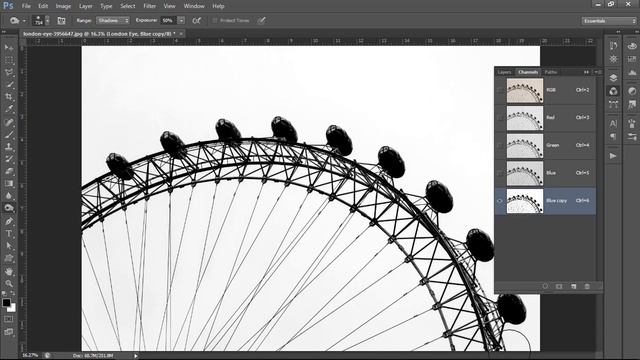Select the Crop tool
This screenshot has width=640, height=360.
[x=9, y=97]
